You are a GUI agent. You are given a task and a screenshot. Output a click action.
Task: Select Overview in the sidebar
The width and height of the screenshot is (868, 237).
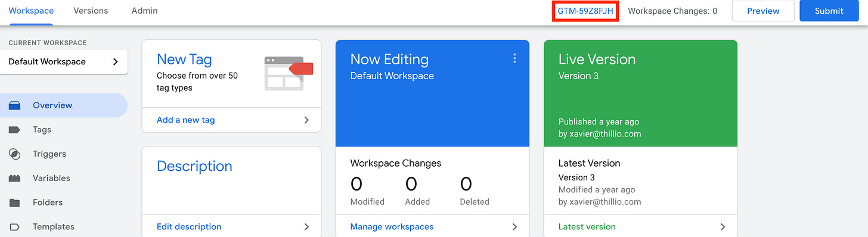click(x=64, y=105)
